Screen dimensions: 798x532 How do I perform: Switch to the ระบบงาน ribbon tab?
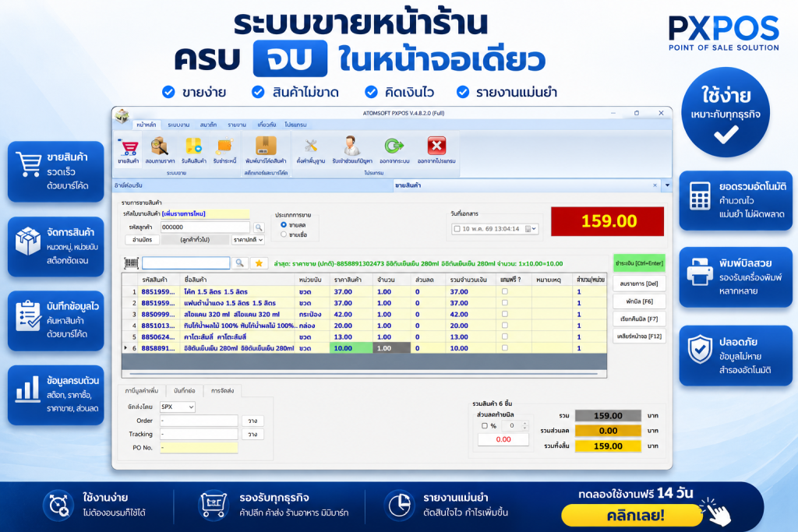coord(178,125)
